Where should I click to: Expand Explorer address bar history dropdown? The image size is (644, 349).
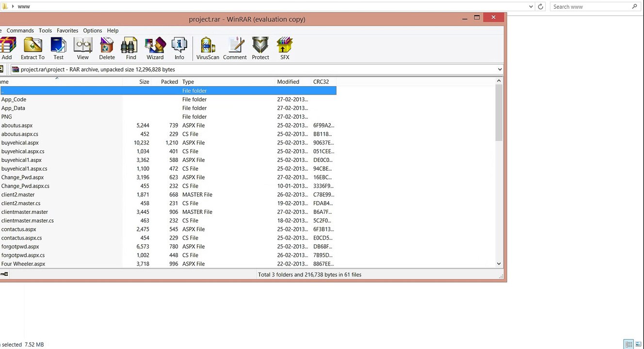(531, 7)
